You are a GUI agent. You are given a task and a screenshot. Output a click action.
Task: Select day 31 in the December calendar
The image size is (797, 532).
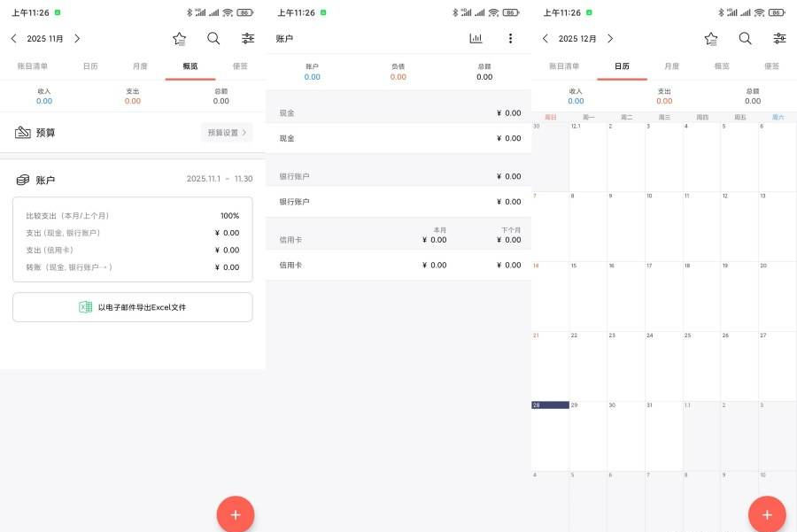click(x=664, y=436)
